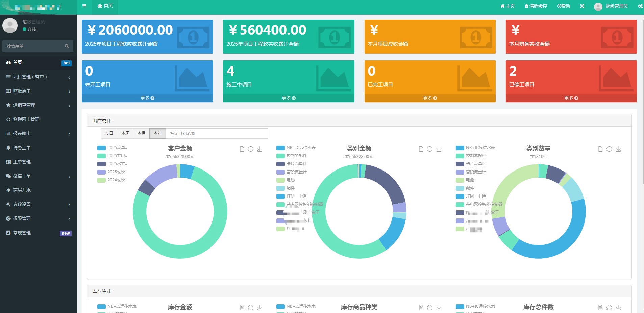Toggle 卡片流量计 legend in 类别数量 chart
Viewport: 644px width, 313px height.
point(471,164)
